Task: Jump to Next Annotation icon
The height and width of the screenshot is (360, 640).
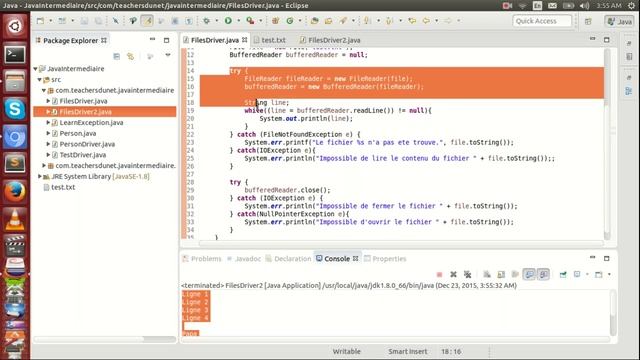Action: coord(367,21)
